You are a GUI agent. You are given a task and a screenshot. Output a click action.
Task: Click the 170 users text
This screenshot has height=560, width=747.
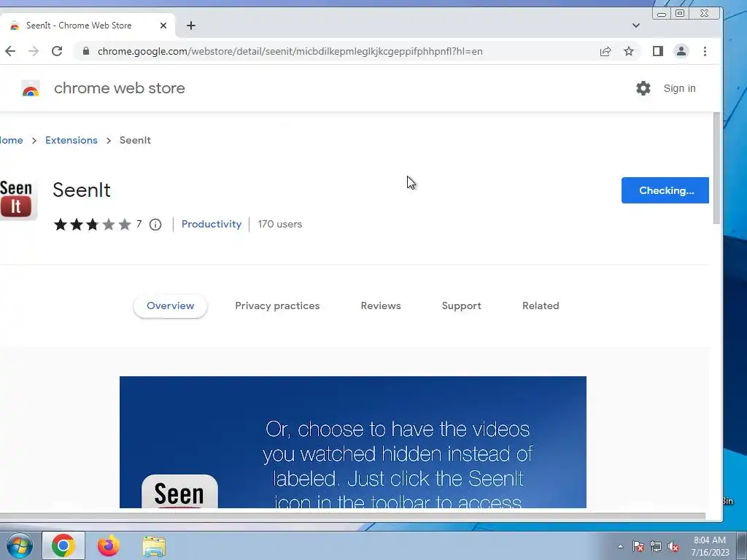(x=280, y=225)
